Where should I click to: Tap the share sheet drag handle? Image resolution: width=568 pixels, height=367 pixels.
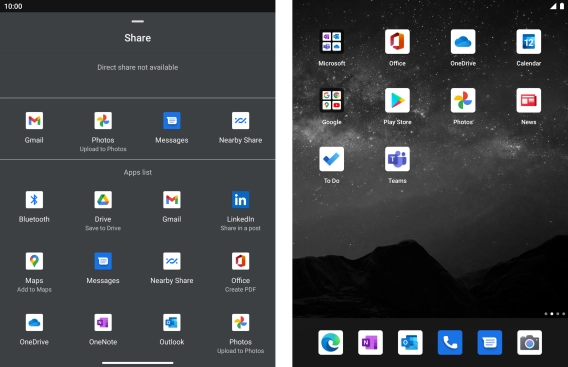[138, 21]
